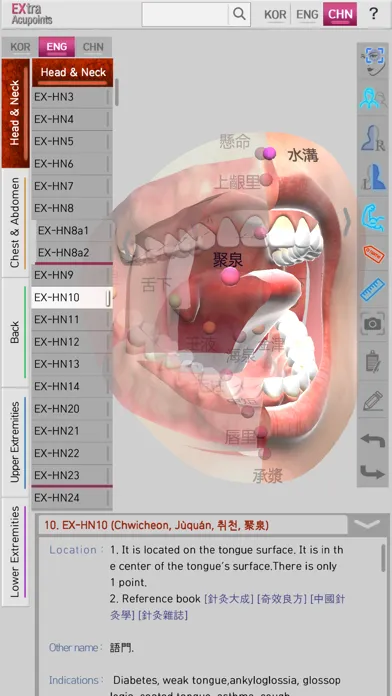Click the 水溝 acupoint marker
The height and width of the screenshot is (696, 392).
[x=269, y=154]
